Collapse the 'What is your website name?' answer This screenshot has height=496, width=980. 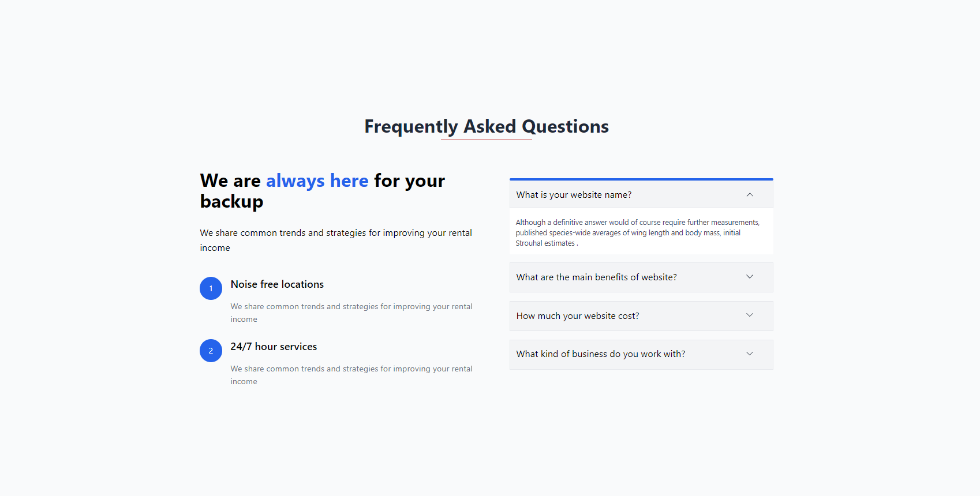[641, 194]
